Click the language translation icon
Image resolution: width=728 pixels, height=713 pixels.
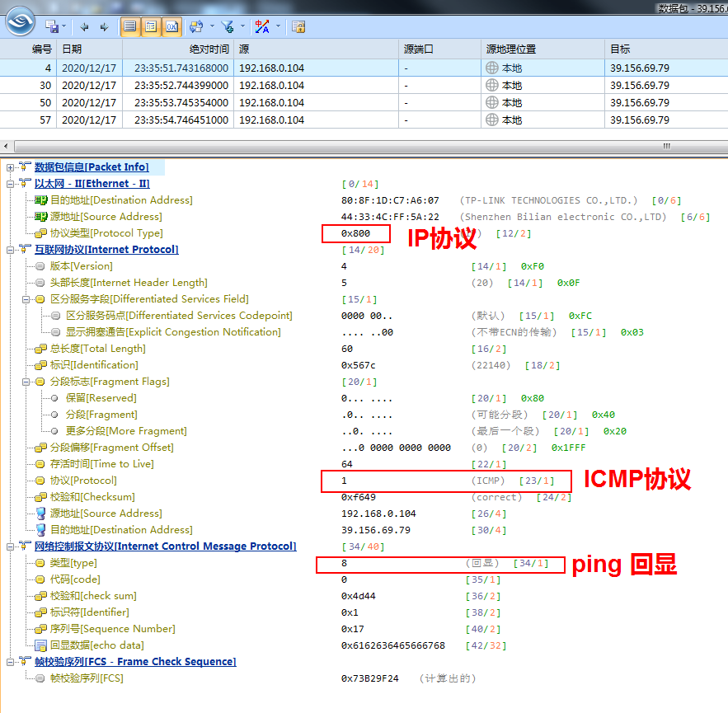(x=262, y=27)
